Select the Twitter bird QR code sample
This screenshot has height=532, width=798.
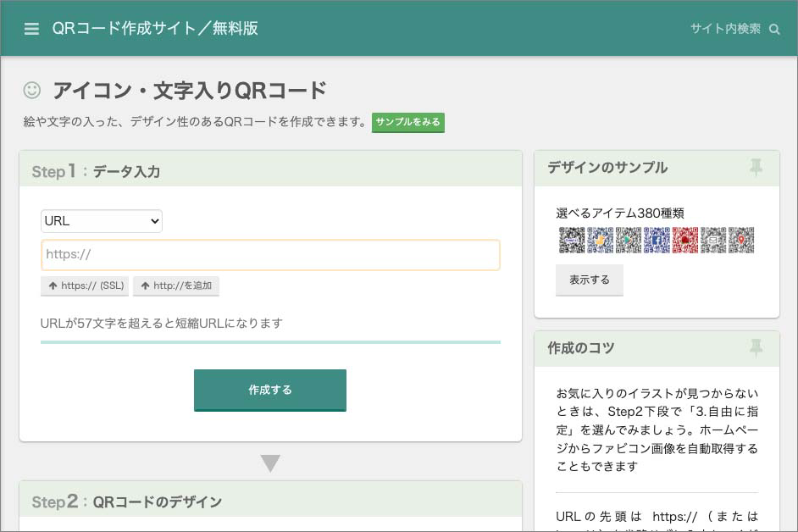click(x=599, y=240)
